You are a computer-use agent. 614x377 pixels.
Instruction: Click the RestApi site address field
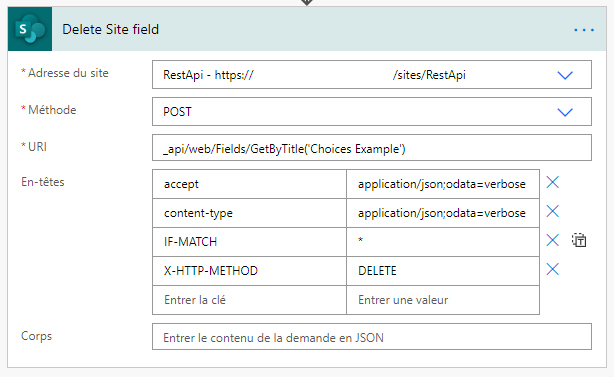coord(372,74)
